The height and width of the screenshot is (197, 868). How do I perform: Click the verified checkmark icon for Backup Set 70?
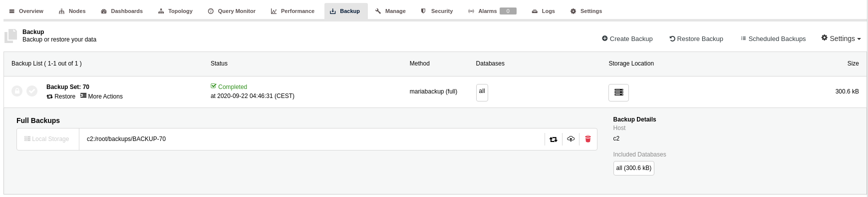32,91
